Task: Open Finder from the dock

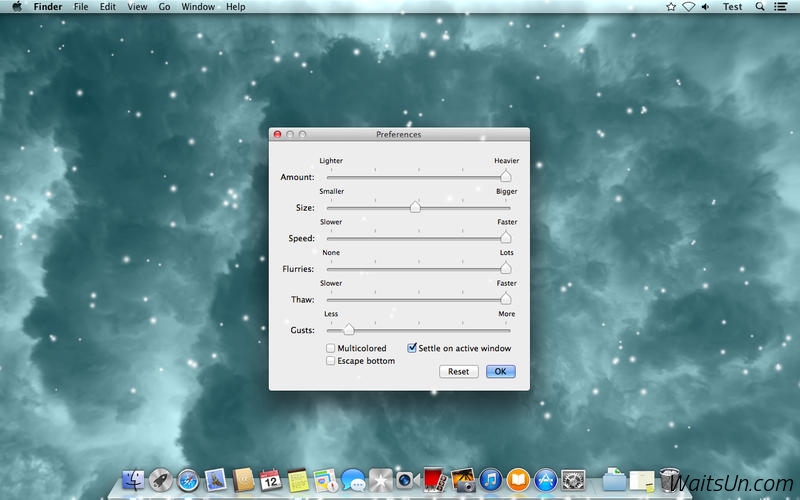Action: 133,480
